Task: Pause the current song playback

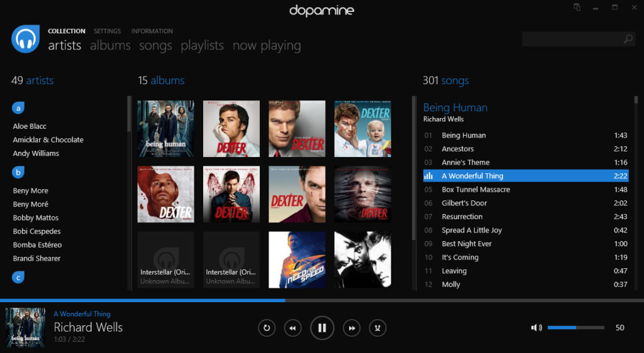Action: [322, 328]
